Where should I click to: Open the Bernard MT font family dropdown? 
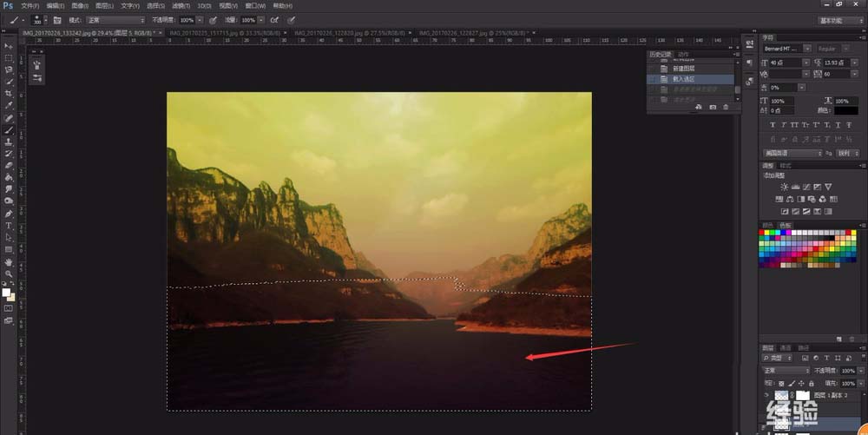coord(807,49)
